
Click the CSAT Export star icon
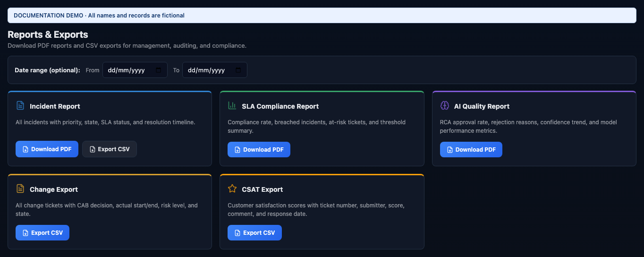click(232, 188)
